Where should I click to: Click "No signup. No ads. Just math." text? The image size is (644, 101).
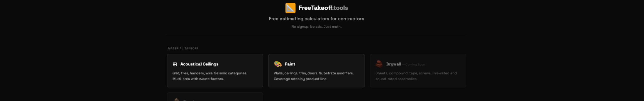pos(316,27)
